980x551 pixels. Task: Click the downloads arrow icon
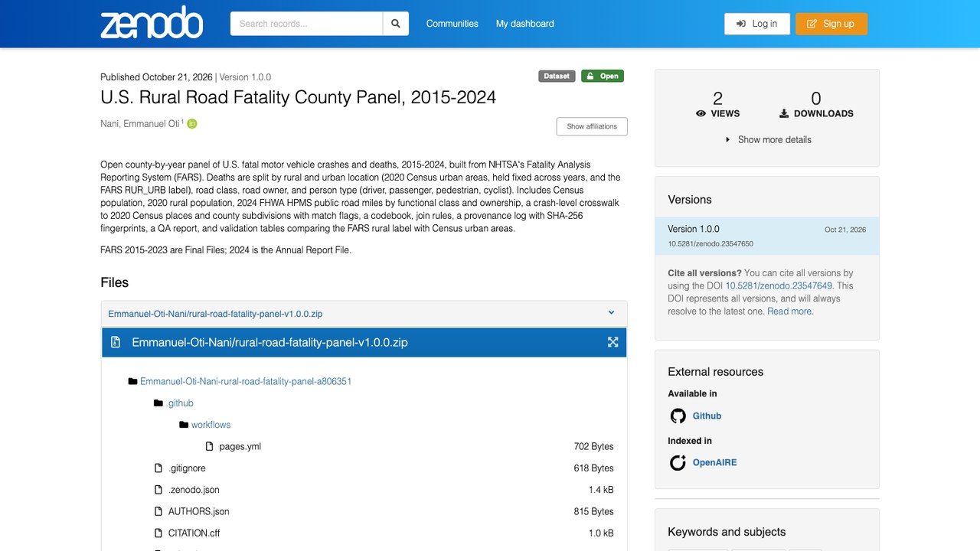click(784, 114)
